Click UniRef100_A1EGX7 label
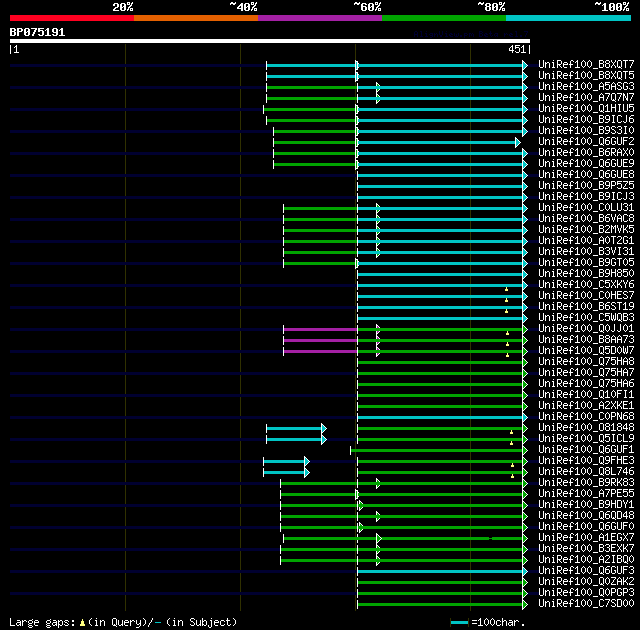This screenshot has width=640, height=630. pyautogui.click(x=586, y=538)
